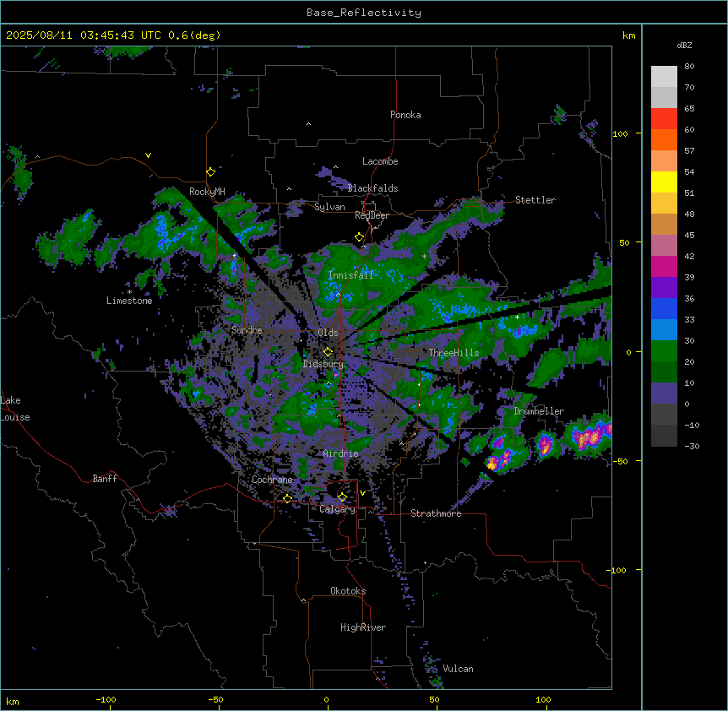
Task: Click the yellow diamond marker above RockyMH
Action: [x=211, y=172]
